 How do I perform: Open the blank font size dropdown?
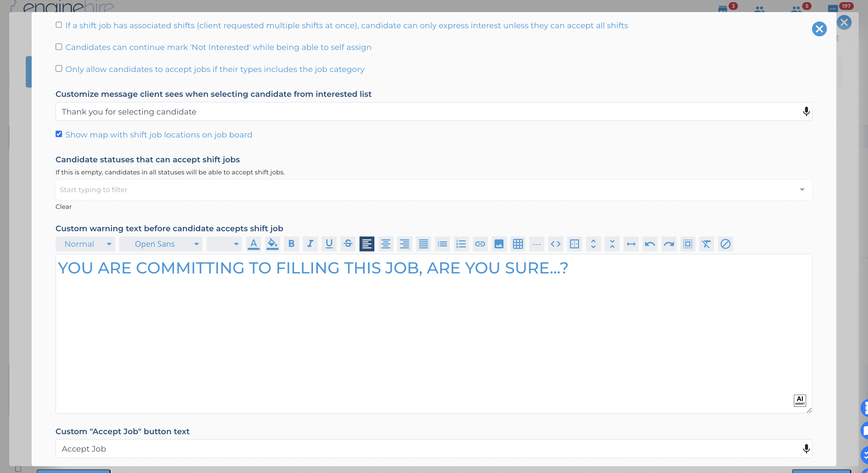click(x=224, y=244)
